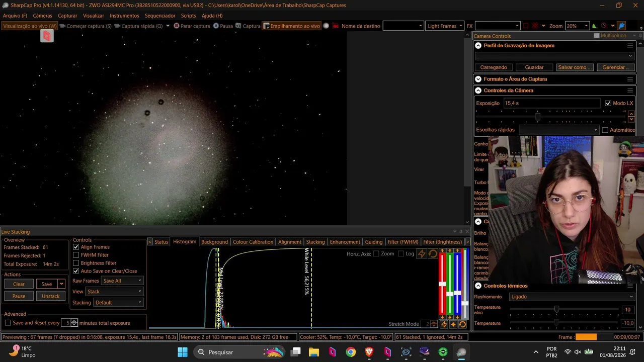Toggle the Modo LX checkbox
Screen dimensions: 644x362
[x=608, y=103]
